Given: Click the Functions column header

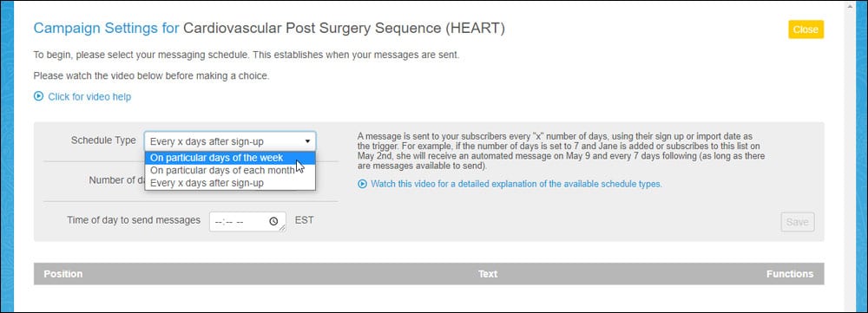Looking at the screenshot, I should pos(790,274).
